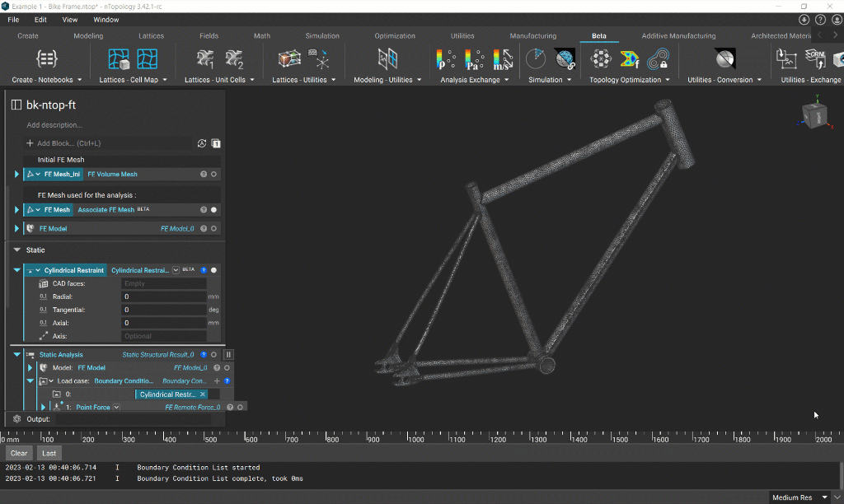Click the Last log button

pos(49,453)
